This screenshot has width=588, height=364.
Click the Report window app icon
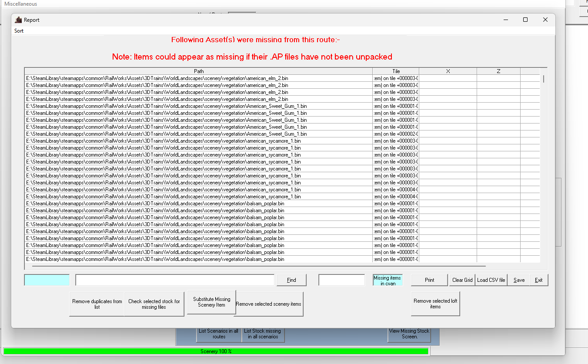click(x=18, y=20)
